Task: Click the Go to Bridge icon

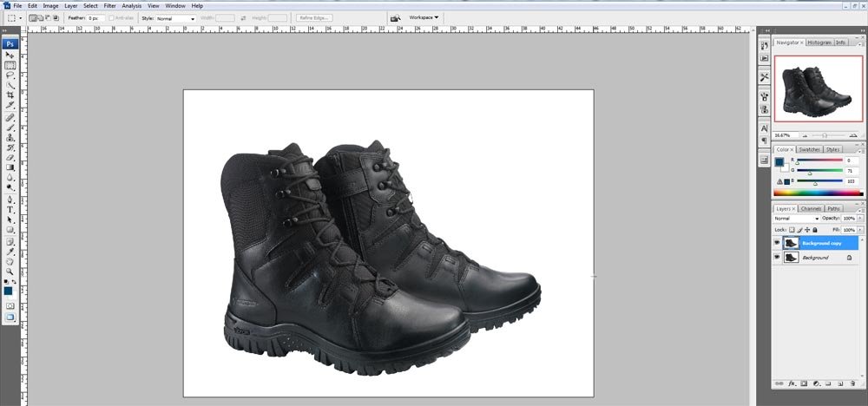Action: click(395, 17)
